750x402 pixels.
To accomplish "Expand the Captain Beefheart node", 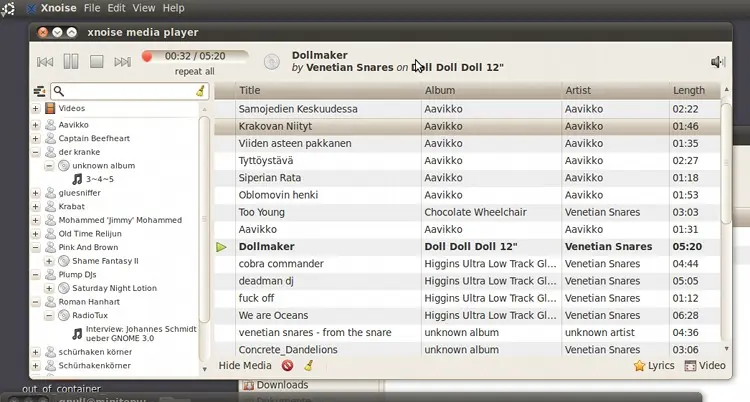I will tap(35, 138).
